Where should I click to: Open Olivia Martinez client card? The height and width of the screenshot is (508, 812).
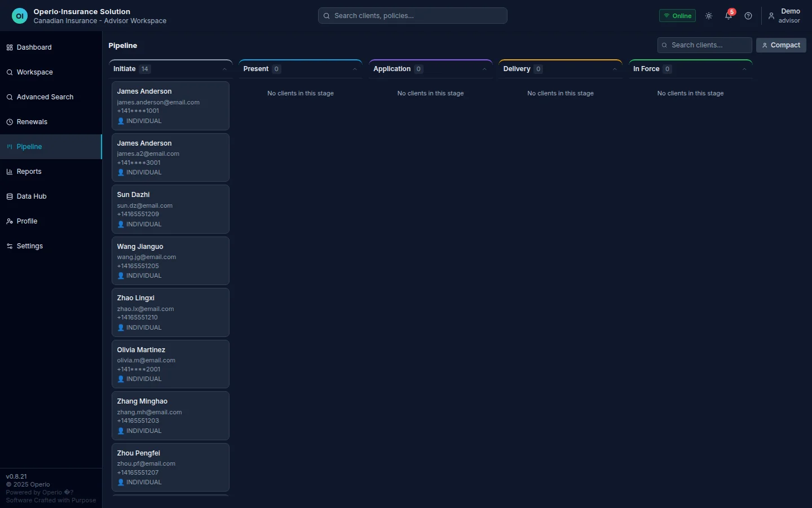[x=170, y=364]
